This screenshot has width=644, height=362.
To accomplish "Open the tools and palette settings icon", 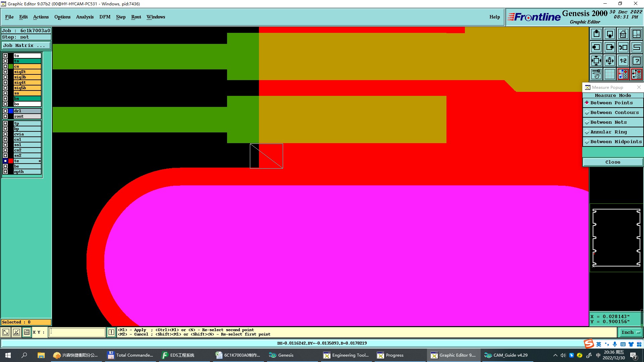I will [596, 74].
